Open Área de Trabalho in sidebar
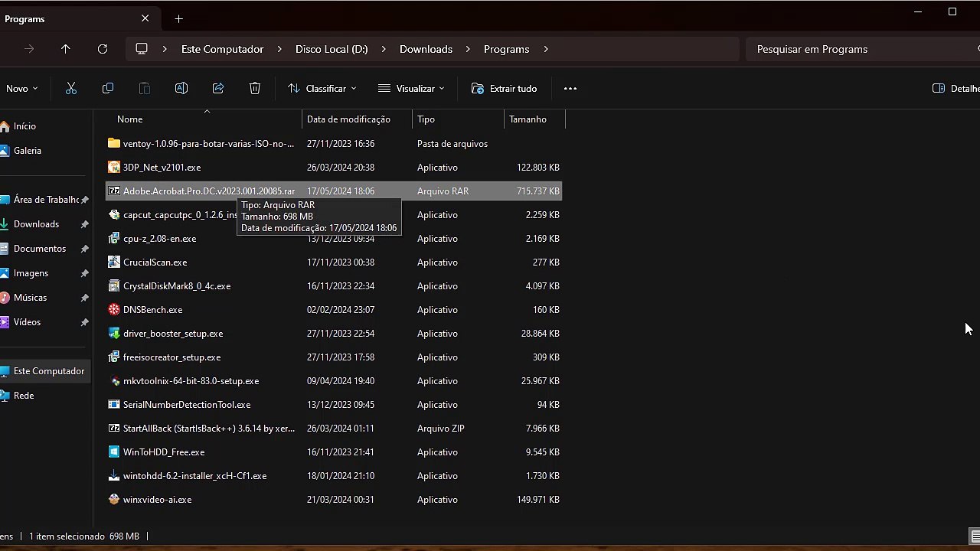The height and width of the screenshot is (551, 980). pyautogui.click(x=45, y=200)
